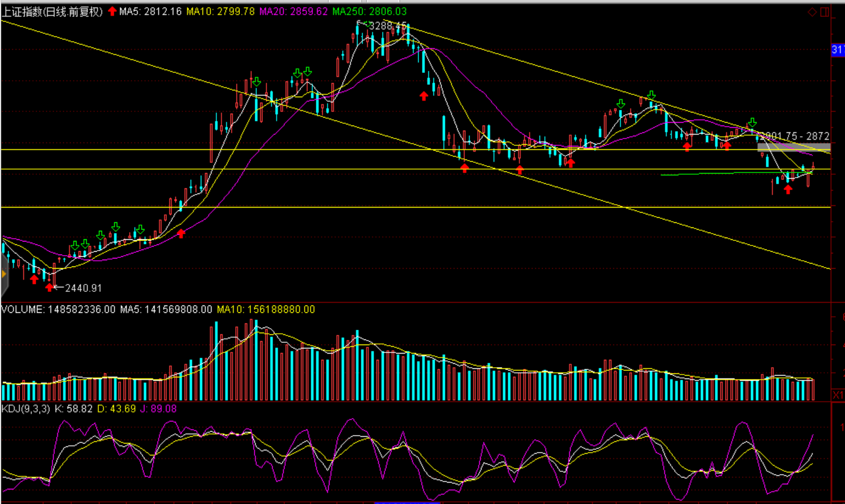Click the red up arrow beside MA5 label

[112, 11]
